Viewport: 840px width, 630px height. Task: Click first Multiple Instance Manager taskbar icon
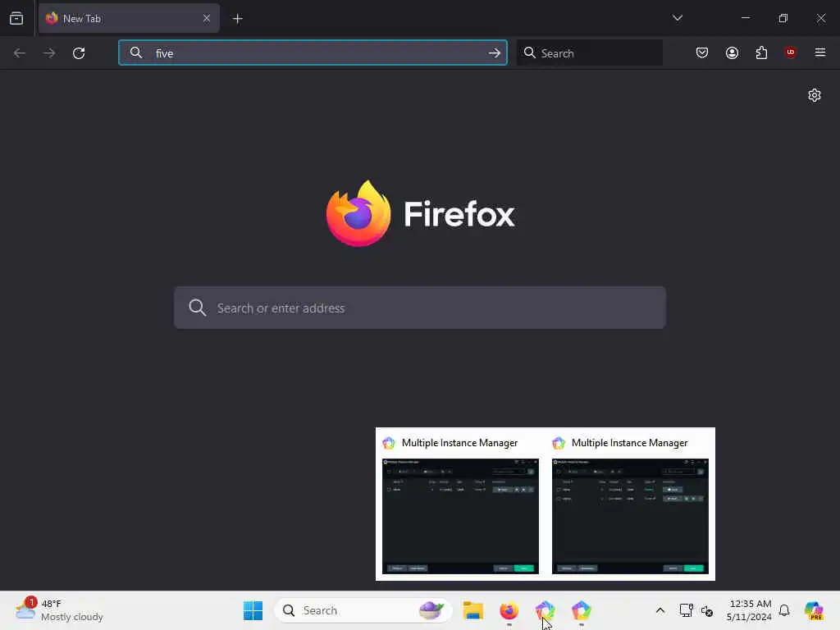coord(545,610)
